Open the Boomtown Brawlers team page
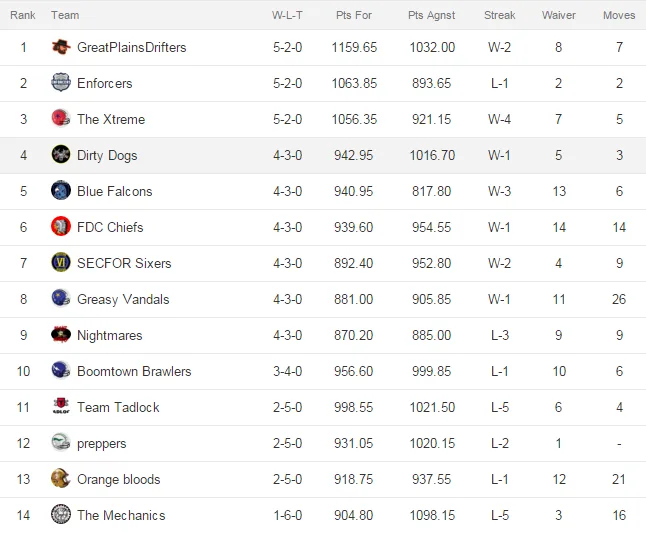The image size is (646, 533). (x=134, y=371)
